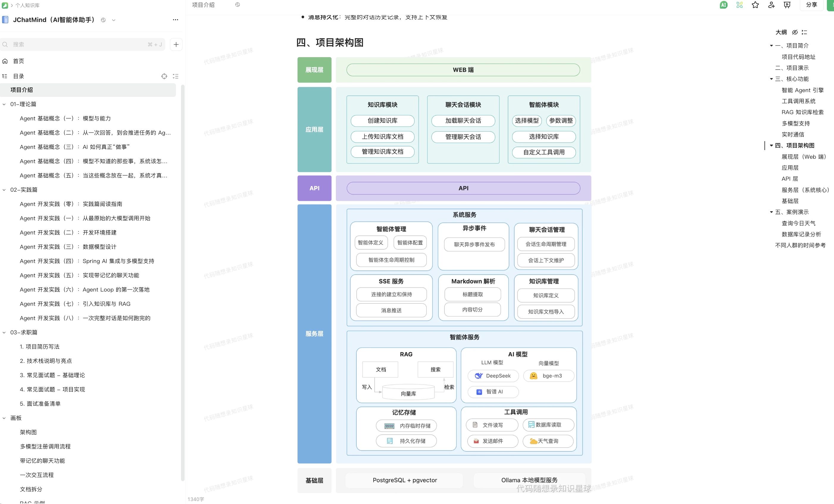Go to 首页 in sidebar
Image resolution: width=834 pixels, height=504 pixels.
pos(18,61)
